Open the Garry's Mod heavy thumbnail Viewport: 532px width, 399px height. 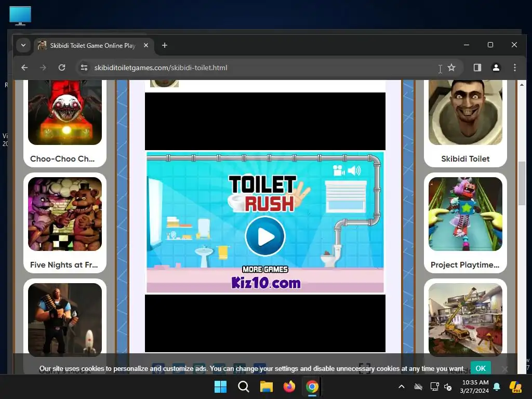click(x=65, y=320)
